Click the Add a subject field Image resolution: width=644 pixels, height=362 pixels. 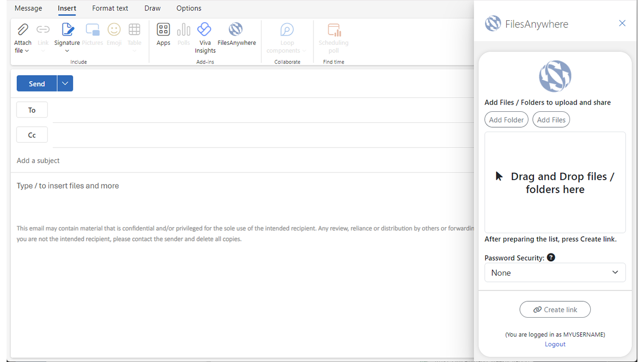[243, 160]
